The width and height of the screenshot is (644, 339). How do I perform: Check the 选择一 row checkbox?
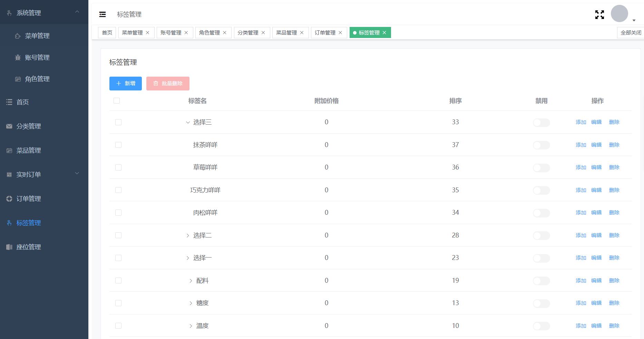pyautogui.click(x=118, y=258)
